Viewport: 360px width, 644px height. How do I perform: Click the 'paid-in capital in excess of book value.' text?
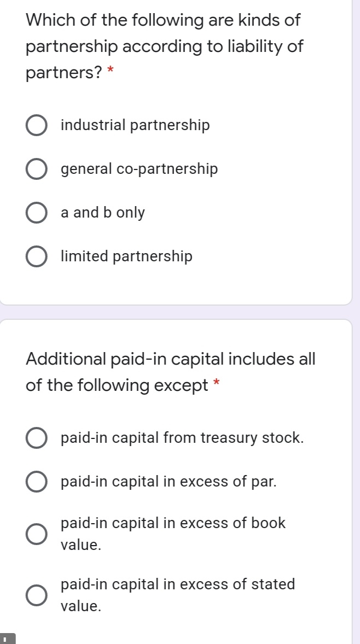coord(173,534)
